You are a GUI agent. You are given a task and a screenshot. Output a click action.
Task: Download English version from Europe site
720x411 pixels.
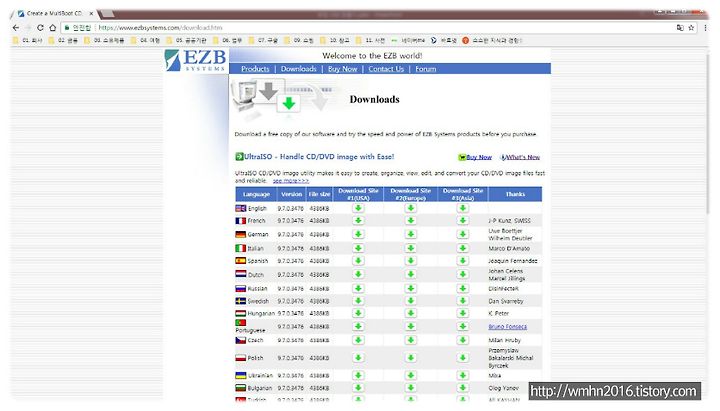pyautogui.click(x=411, y=208)
